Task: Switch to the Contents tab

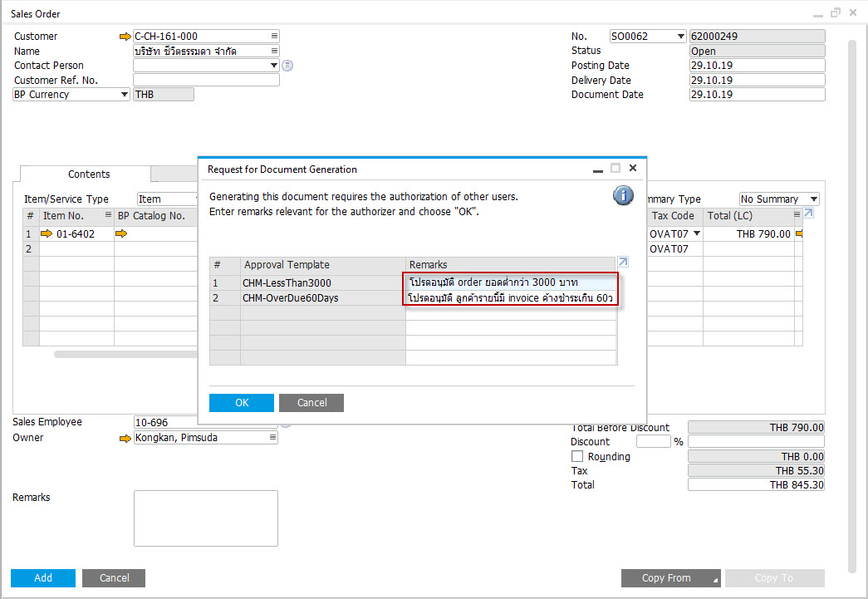Action: (89, 174)
